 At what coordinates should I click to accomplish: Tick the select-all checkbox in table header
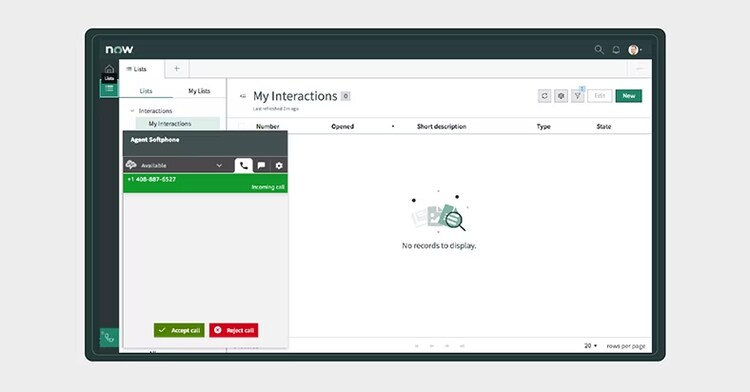[242, 126]
